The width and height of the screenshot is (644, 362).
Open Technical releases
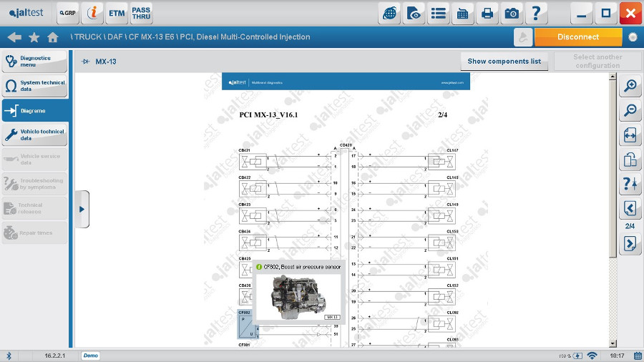34,208
